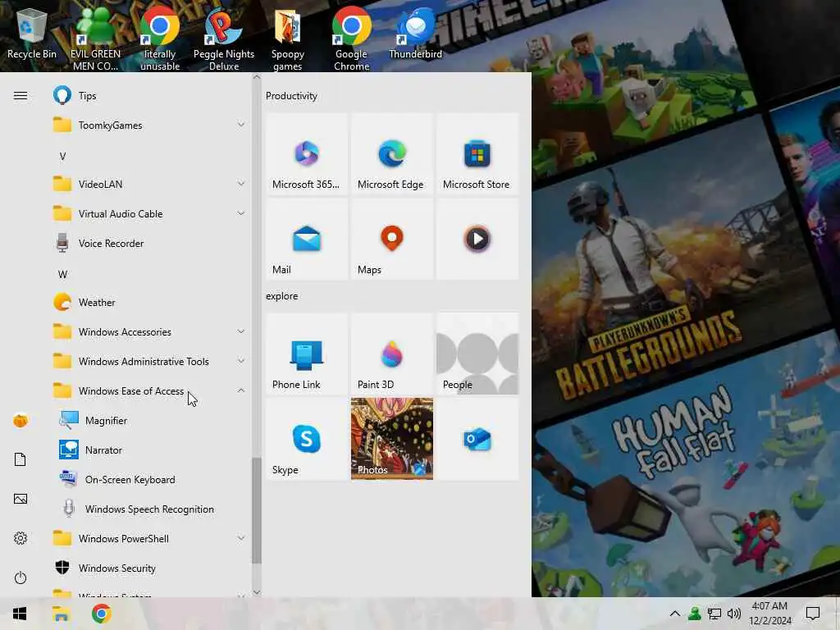Open the Photos live tile
840x630 pixels.
(391, 440)
